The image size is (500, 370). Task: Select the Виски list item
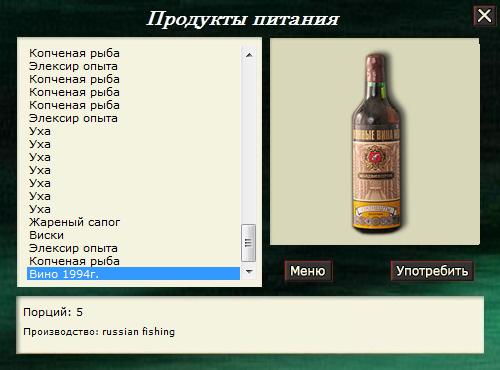pyautogui.click(x=133, y=235)
